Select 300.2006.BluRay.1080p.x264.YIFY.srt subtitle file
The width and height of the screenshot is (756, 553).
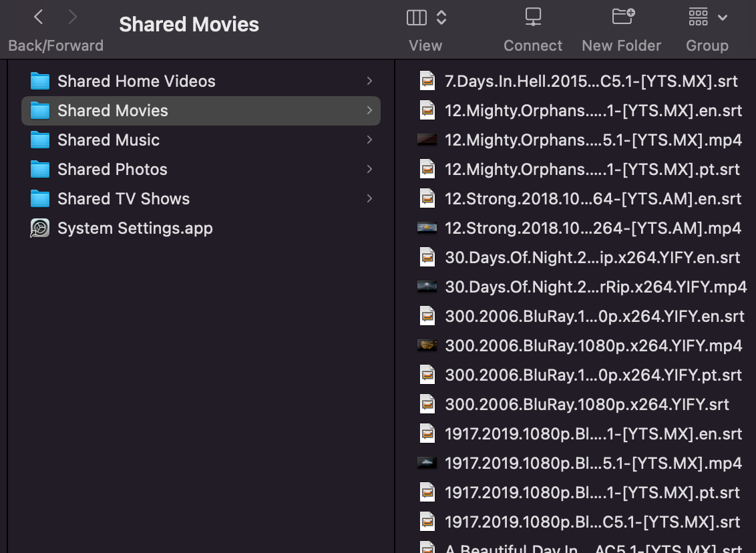point(586,405)
